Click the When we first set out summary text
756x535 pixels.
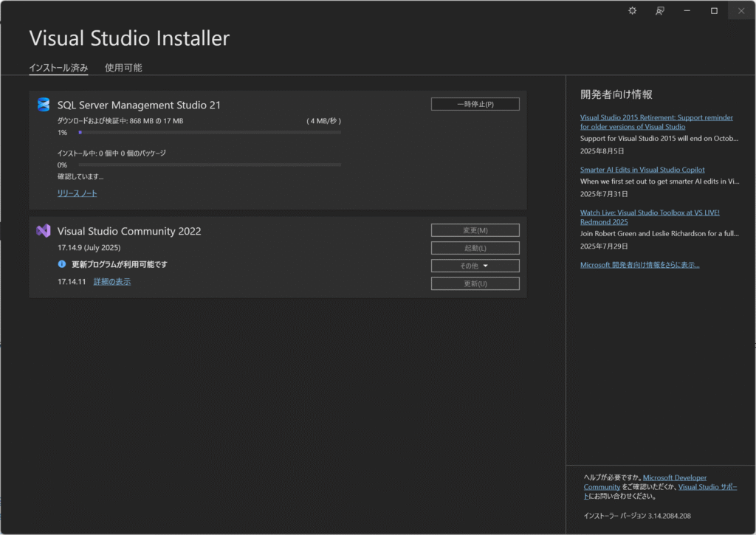tap(659, 182)
